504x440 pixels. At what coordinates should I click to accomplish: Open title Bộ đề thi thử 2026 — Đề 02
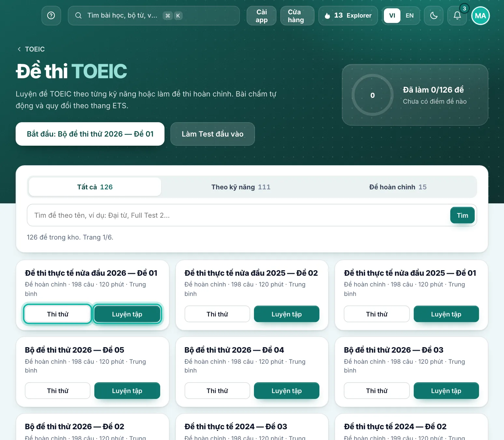pos(75,427)
